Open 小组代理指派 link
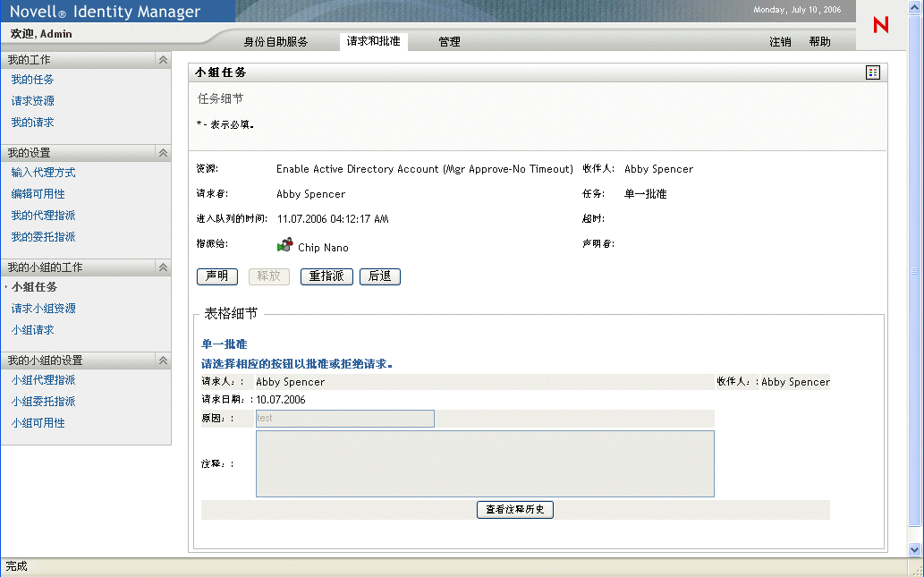The image size is (924, 577). pyautogui.click(x=43, y=380)
